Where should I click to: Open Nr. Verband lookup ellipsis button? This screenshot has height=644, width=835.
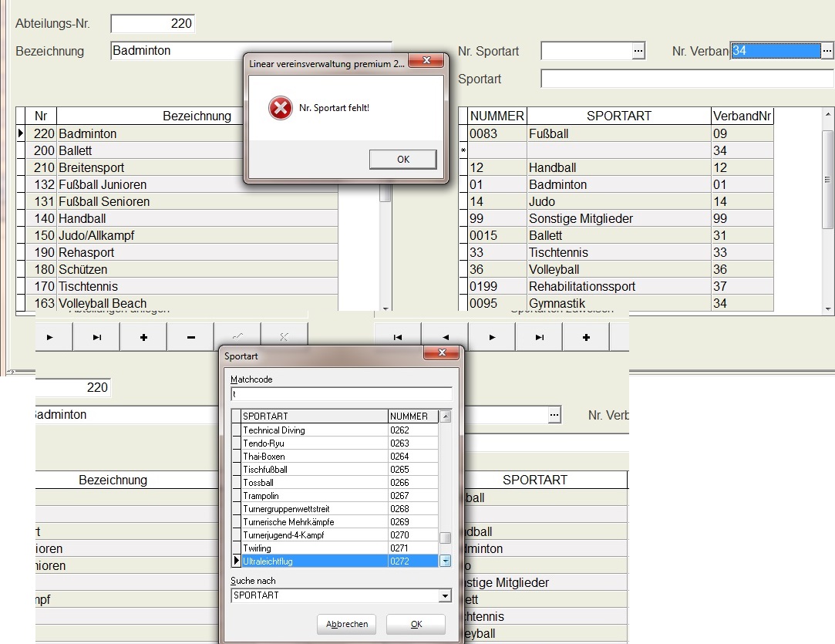point(827,51)
